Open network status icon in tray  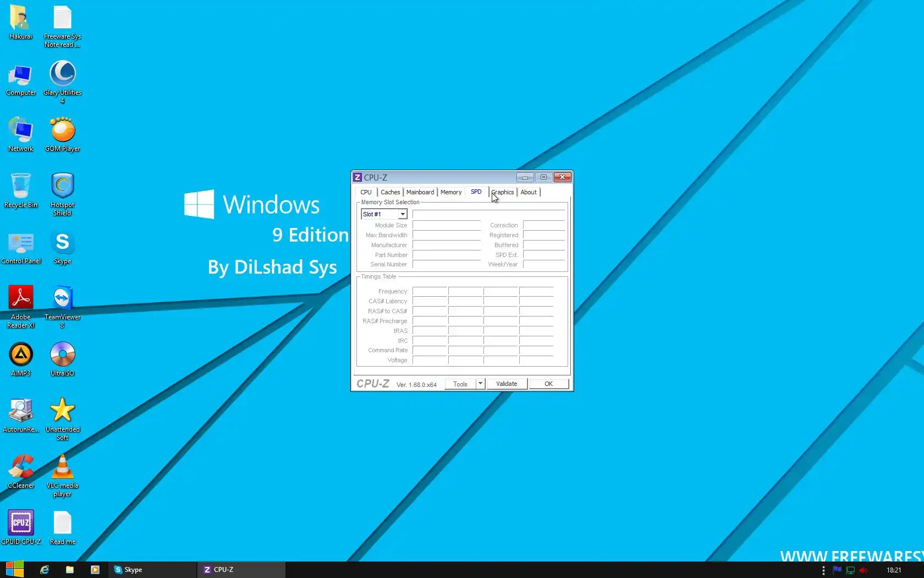pyautogui.click(x=850, y=570)
